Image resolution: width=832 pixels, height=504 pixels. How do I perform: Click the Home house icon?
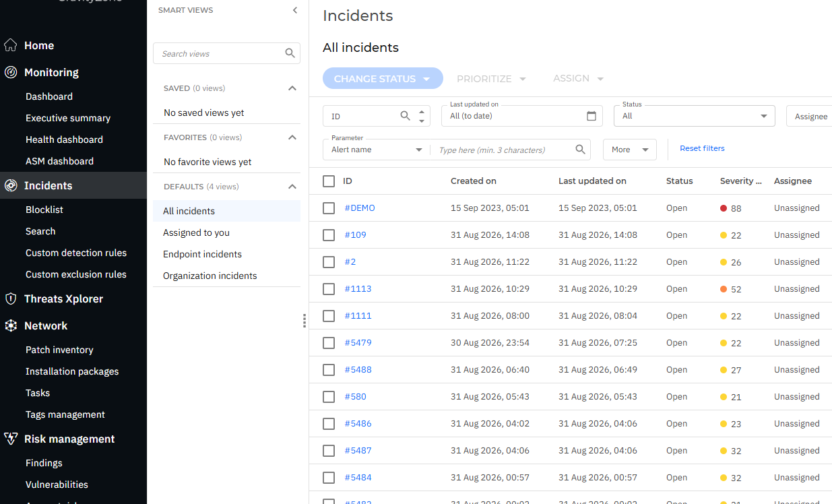(11, 45)
